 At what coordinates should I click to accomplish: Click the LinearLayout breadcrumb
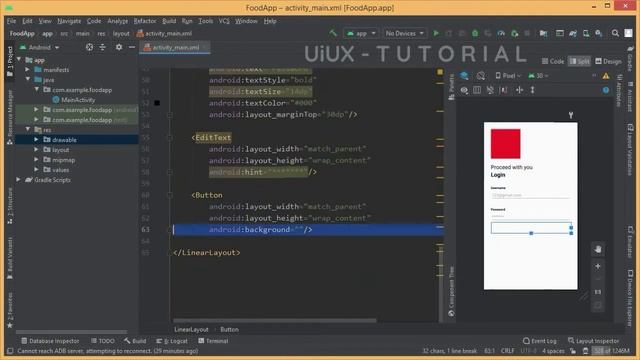pos(191,329)
